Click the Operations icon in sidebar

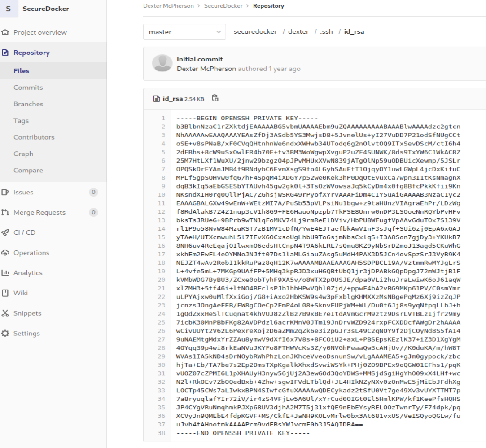point(5,253)
